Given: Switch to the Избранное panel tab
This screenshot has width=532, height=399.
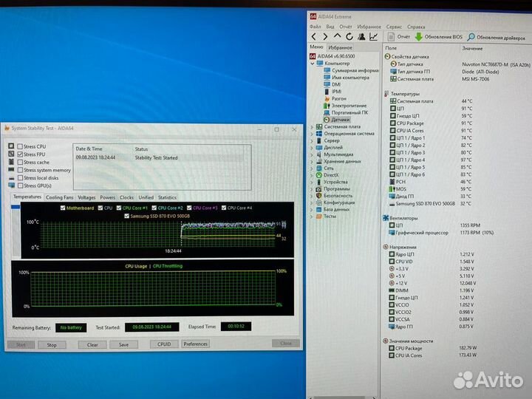Looking at the screenshot, I should (x=340, y=47).
